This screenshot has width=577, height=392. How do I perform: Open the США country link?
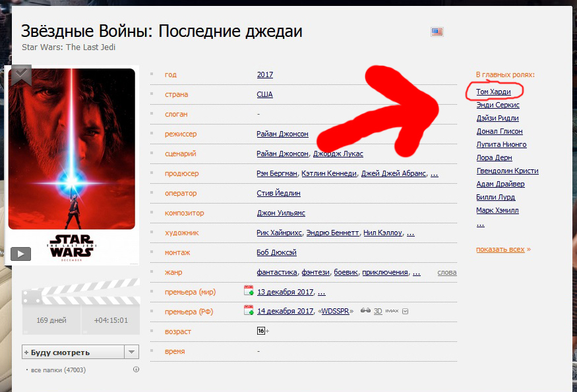264,94
